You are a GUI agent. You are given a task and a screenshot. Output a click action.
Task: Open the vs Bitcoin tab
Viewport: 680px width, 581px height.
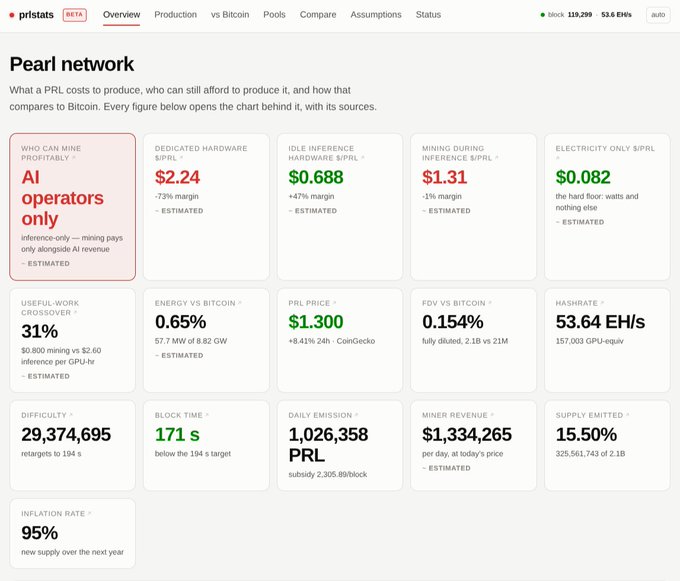tap(230, 15)
